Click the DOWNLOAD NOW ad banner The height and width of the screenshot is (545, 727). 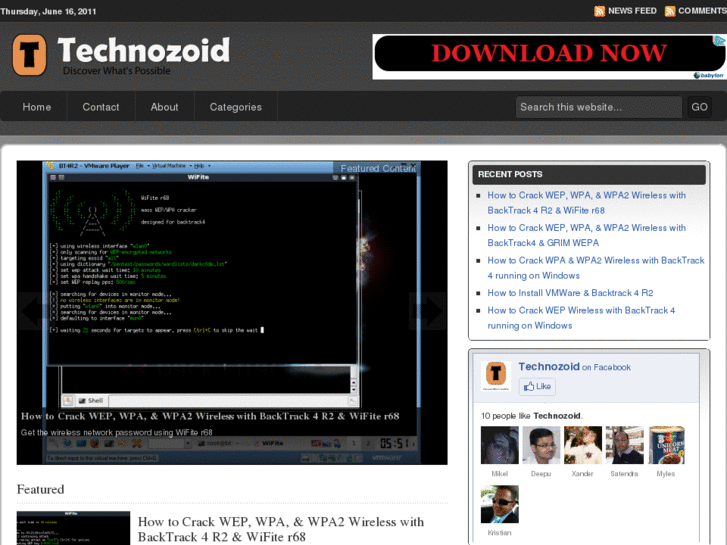548,57
